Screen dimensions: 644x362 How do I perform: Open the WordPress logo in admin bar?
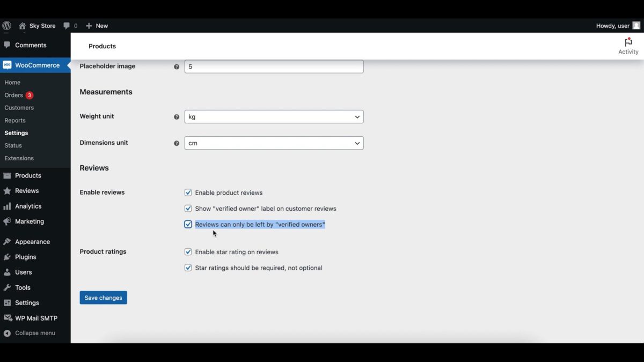coord(6,25)
